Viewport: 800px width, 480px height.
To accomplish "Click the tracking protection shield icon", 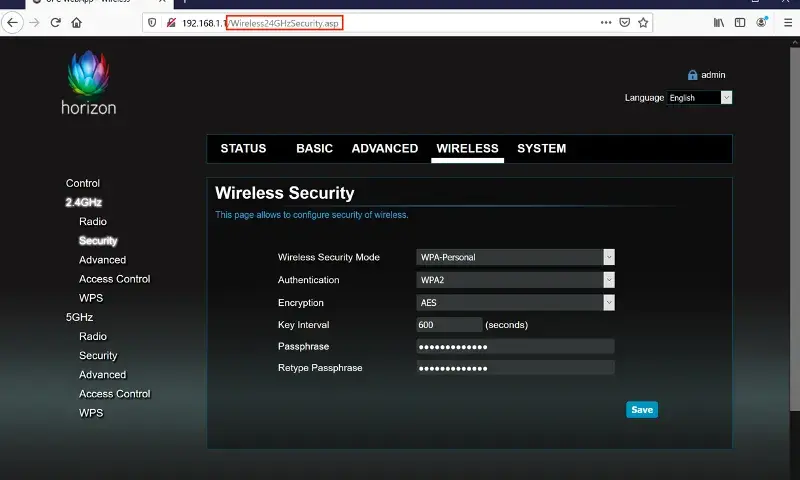I will [152, 22].
